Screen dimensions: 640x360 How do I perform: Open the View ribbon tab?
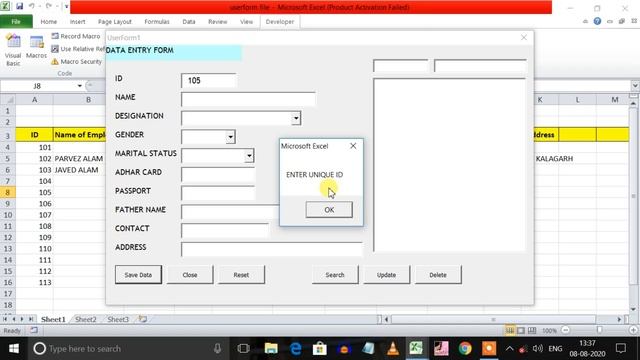coord(246,22)
